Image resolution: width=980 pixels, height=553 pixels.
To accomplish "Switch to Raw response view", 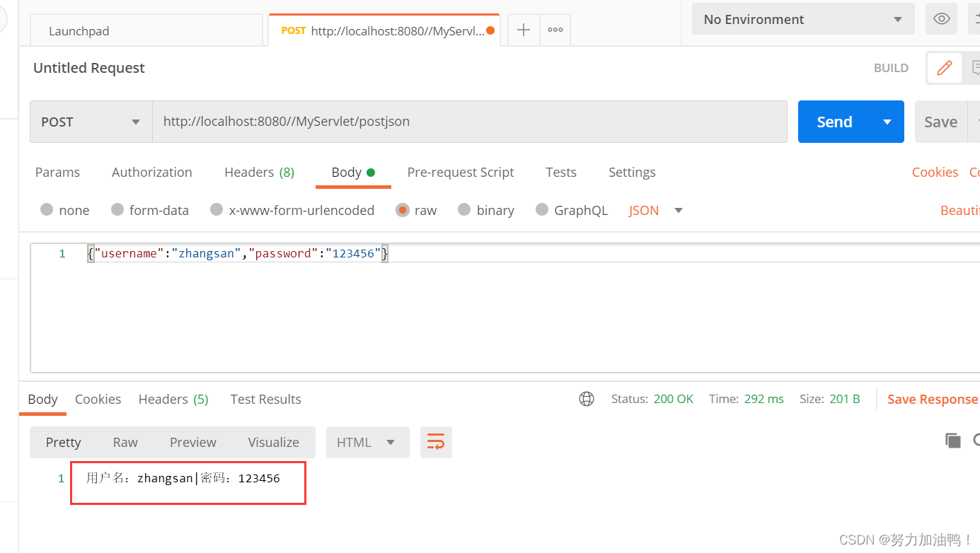I will click(x=125, y=442).
